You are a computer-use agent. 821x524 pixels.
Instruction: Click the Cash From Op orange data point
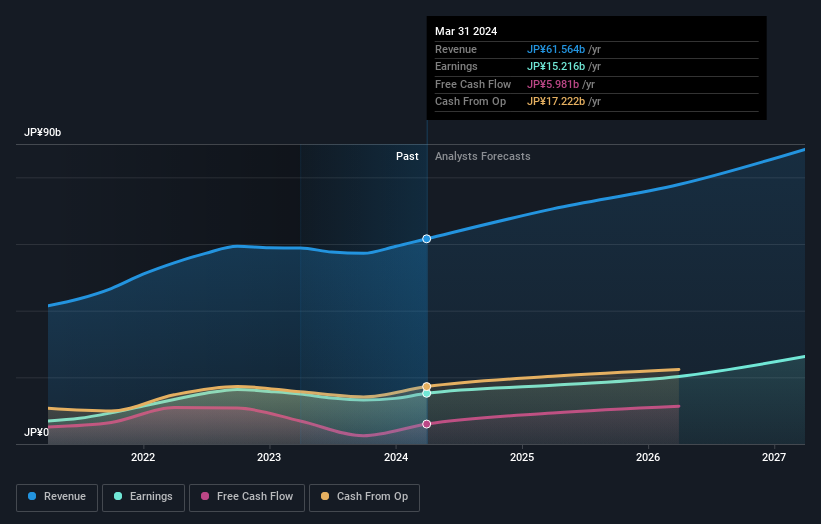427,386
